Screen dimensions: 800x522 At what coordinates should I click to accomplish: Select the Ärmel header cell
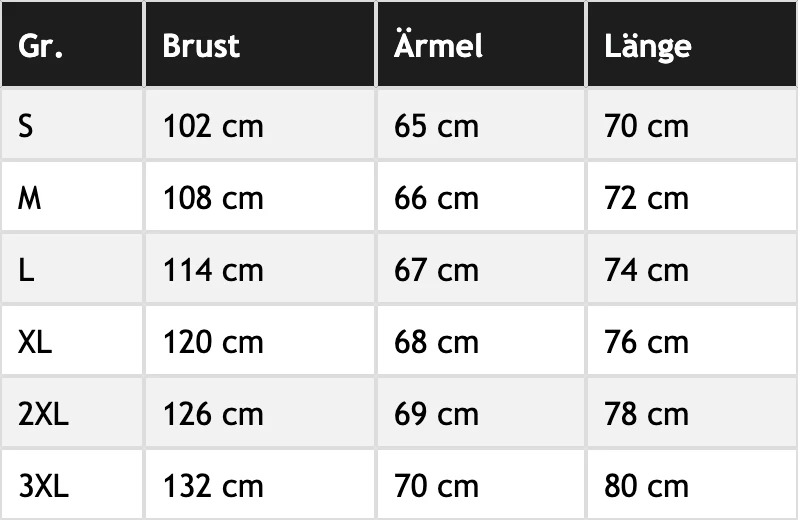tap(438, 46)
